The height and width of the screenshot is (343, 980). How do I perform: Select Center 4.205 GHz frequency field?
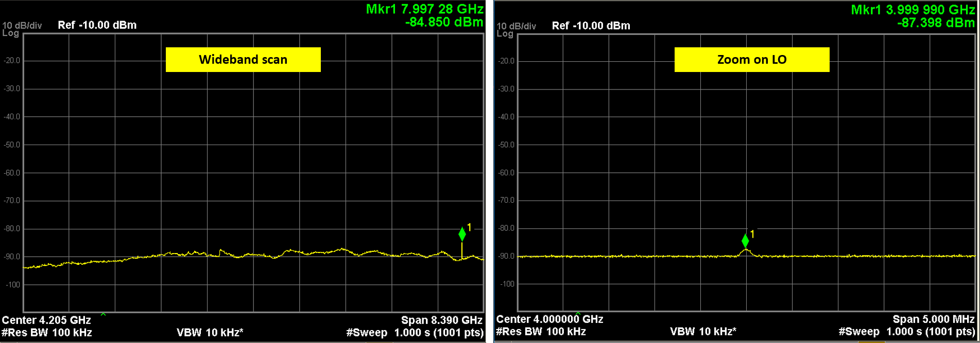pyautogui.click(x=46, y=320)
